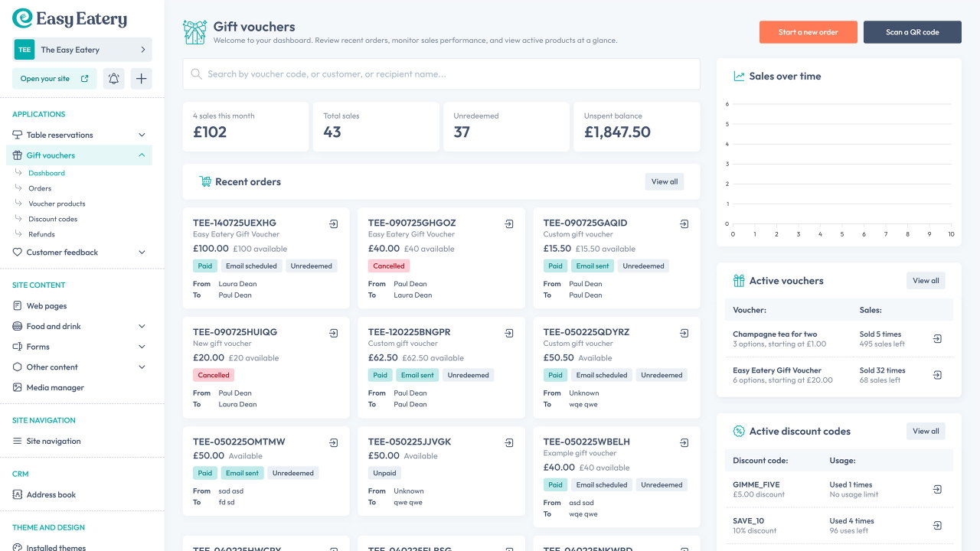
Task: Focus the voucher code search field
Action: (441, 74)
